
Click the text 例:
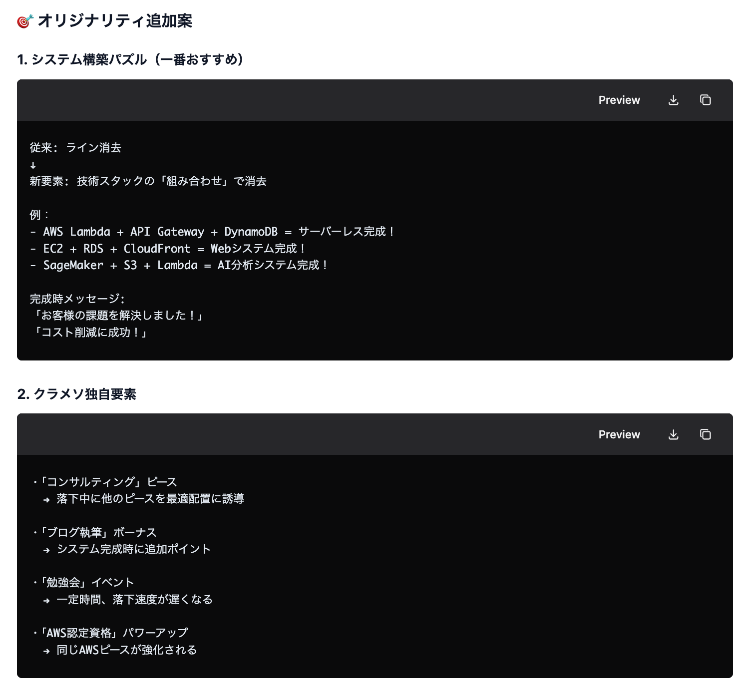[x=39, y=215]
